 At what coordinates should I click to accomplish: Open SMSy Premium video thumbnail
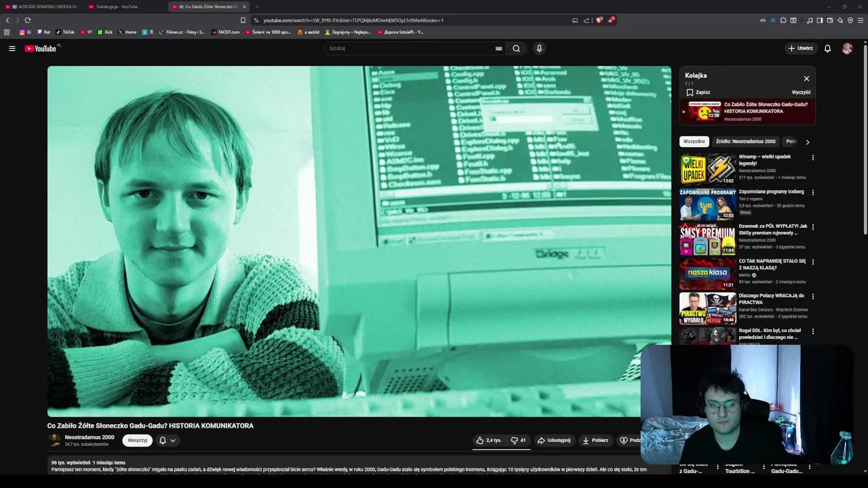tap(707, 239)
